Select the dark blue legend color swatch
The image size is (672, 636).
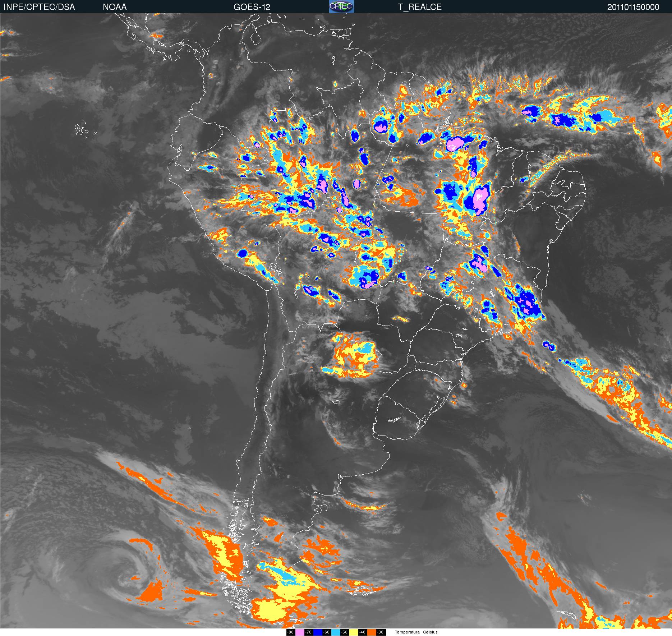[318, 632]
